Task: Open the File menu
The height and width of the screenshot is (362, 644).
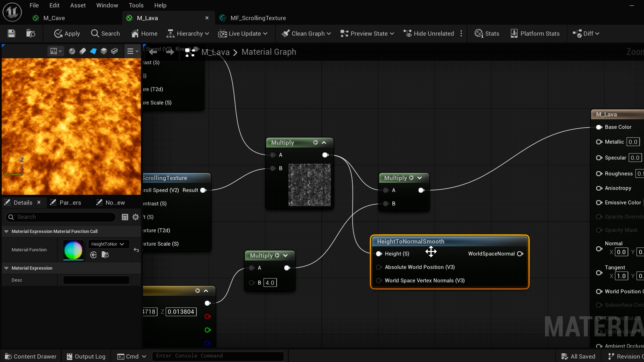Action: pyautogui.click(x=34, y=5)
